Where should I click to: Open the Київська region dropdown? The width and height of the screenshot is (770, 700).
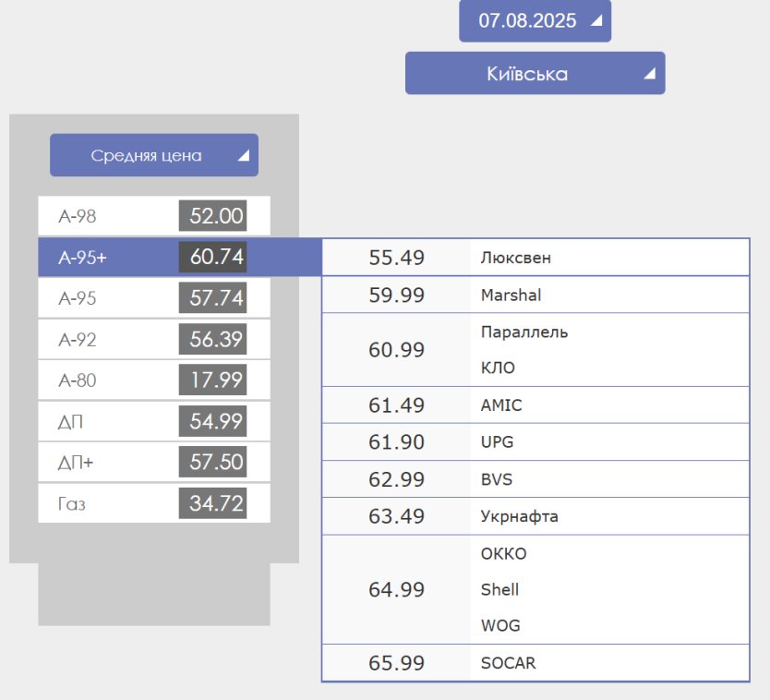click(x=535, y=73)
